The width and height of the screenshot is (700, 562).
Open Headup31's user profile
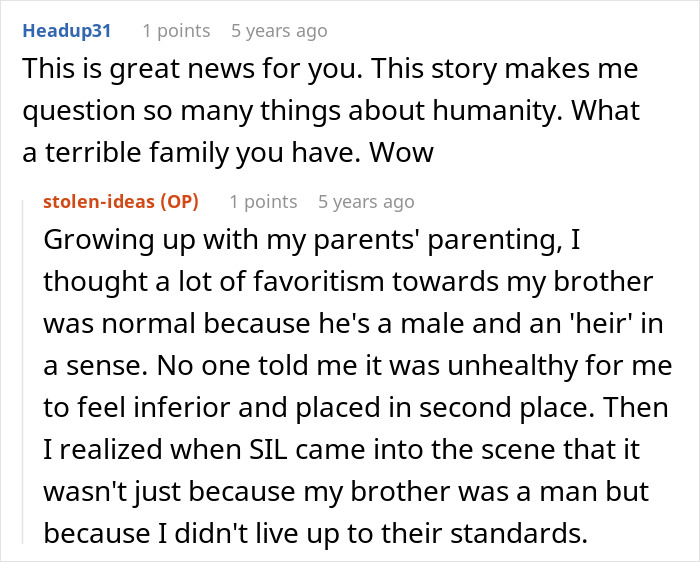(66, 31)
